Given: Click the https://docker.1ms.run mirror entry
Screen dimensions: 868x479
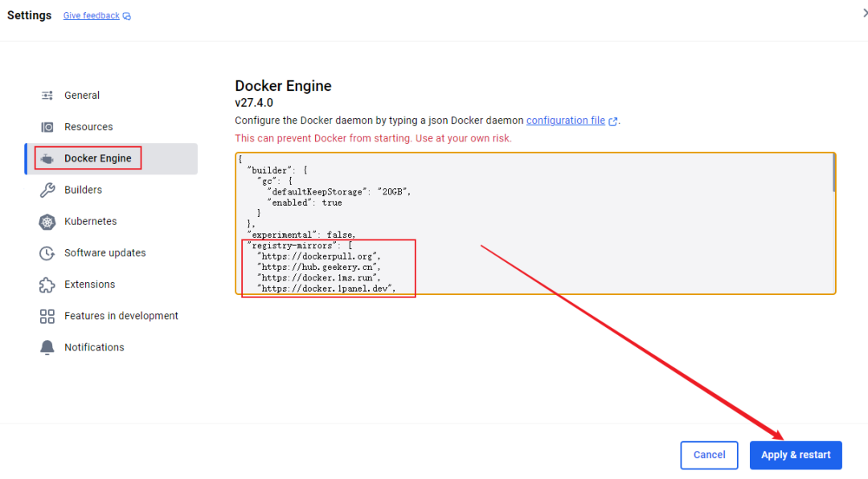Looking at the screenshot, I should click(319, 278).
